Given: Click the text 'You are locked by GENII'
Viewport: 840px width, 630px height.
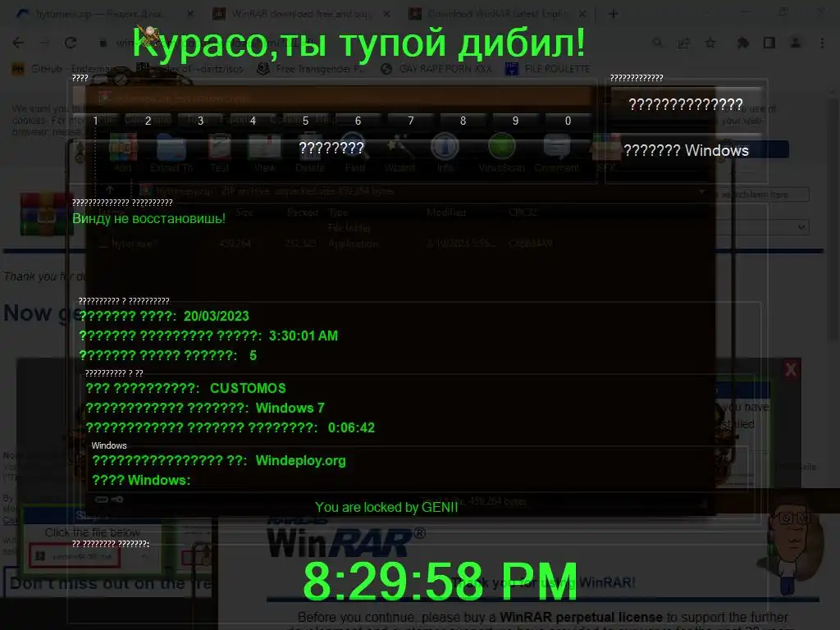Looking at the screenshot, I should (x=386, y=507).
